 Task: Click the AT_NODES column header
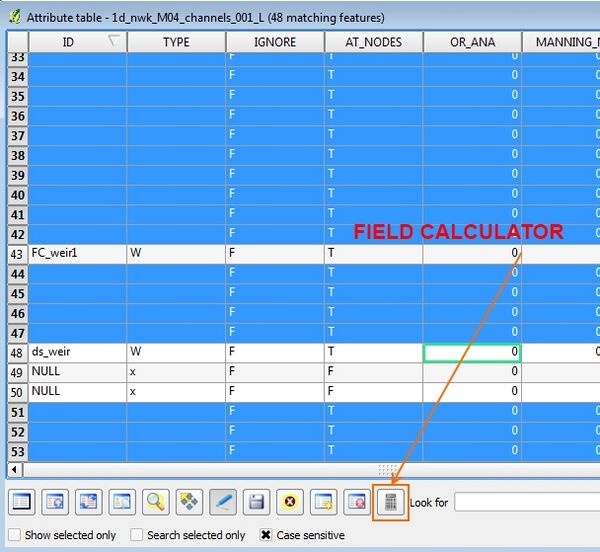point(373,42)
